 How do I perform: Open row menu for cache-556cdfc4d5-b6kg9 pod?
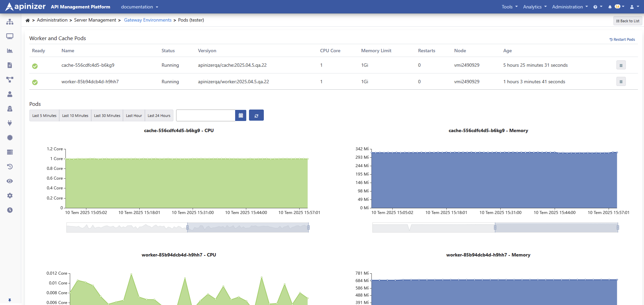[621, 65]
